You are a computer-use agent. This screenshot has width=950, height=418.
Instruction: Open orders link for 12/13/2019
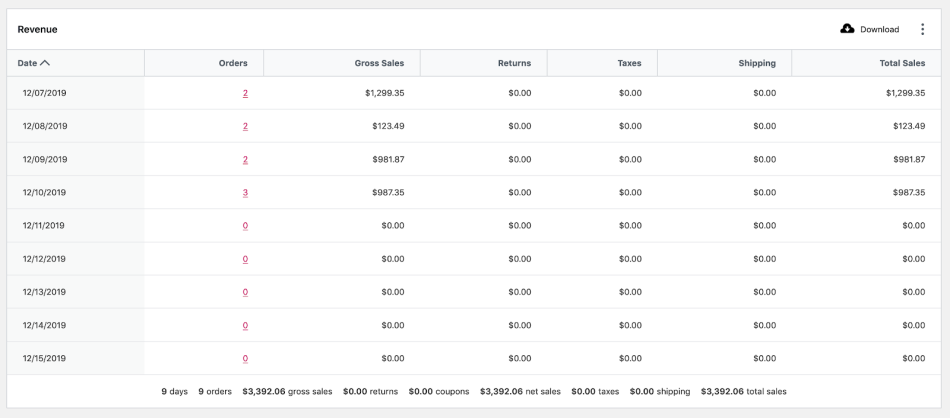pyautogui.click(x=245, y=292)
